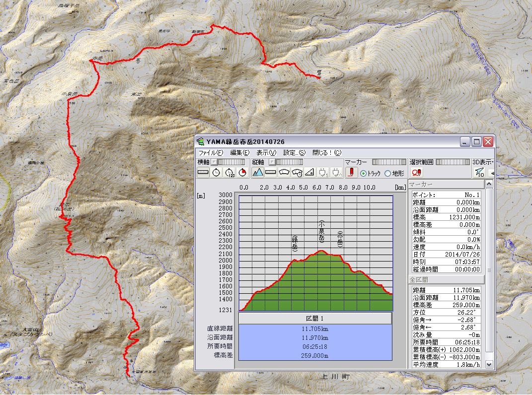Select the 地形 radio button
The height and width of the screenshot is (395, 532).
point(388,174)
